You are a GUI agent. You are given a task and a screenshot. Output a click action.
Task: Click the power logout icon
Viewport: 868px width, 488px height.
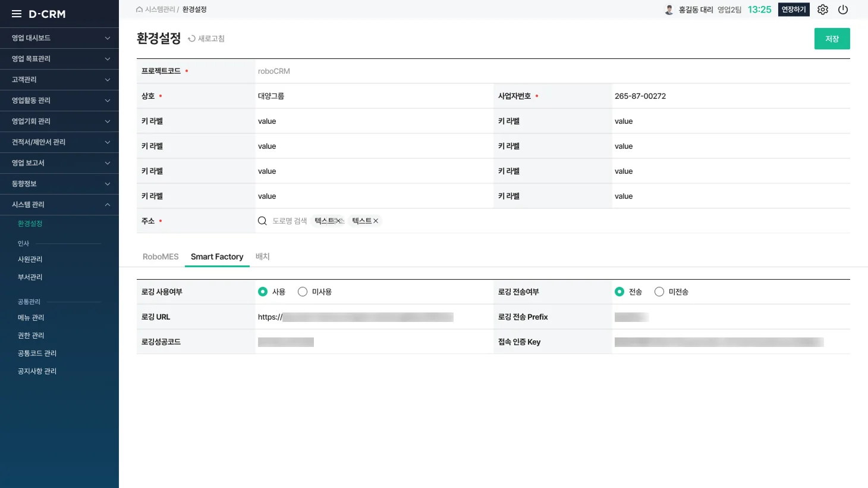coord(843,10)
